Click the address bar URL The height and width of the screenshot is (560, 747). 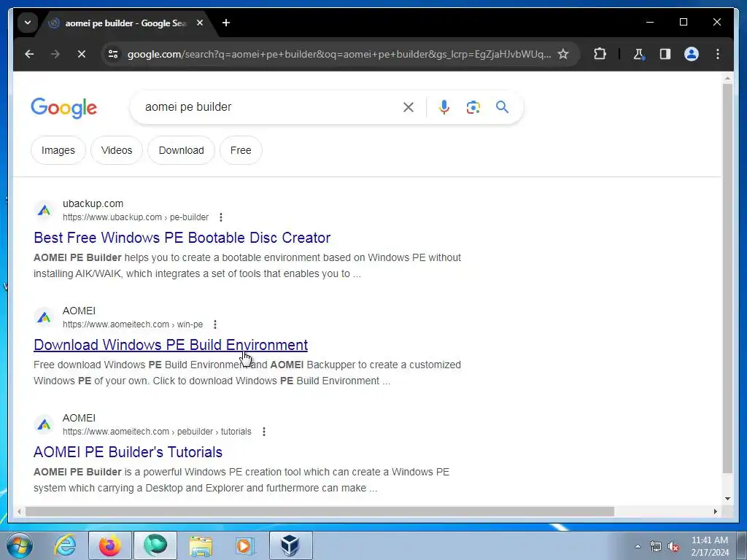click(338, 54)
